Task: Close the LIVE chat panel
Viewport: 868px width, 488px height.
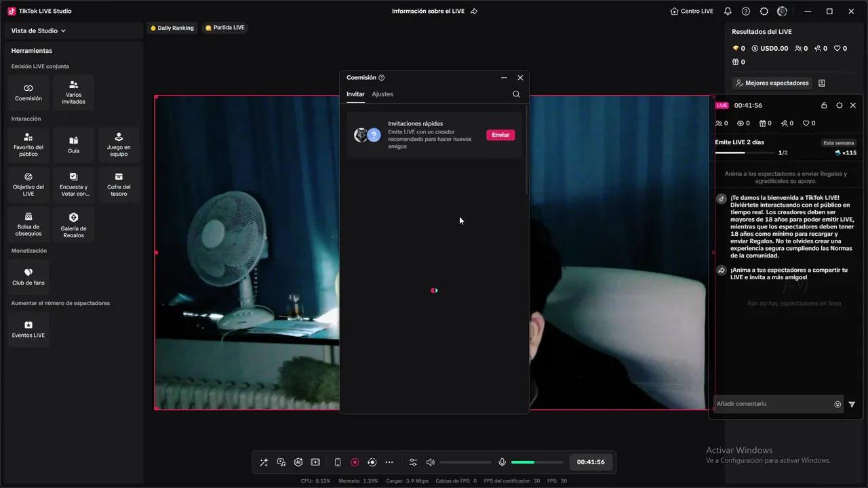Action: click(x=853, y=105)
